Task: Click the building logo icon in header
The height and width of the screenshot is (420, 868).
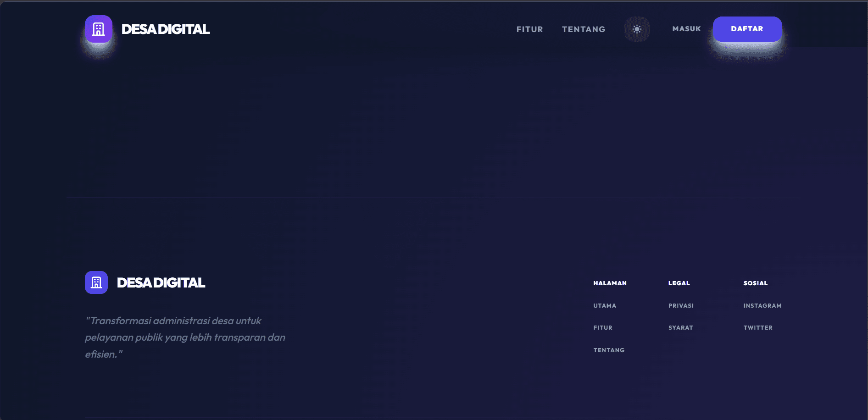Action: (x=98, y=29)
